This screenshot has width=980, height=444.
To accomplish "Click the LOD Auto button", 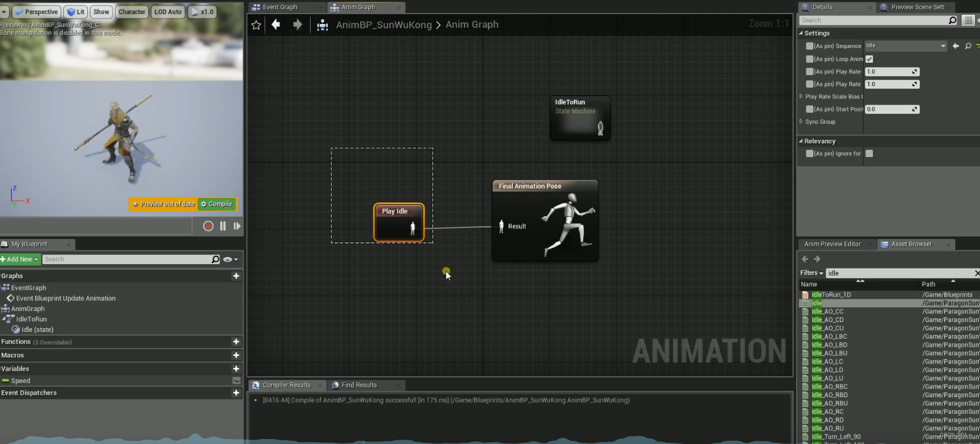I will pyautogui.click(x=168, y=12).
